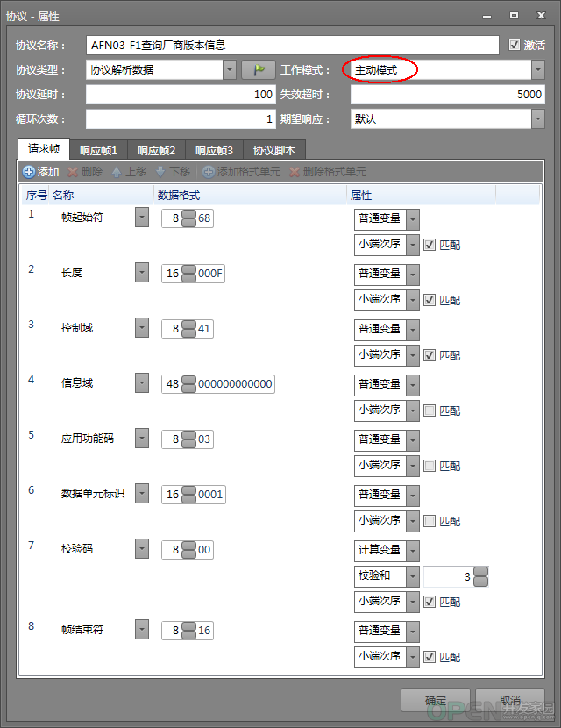Image resolution: width=561 pixels, height=728 pixels.
Task: Click the 0001 value of 数据单元标识
Action: pos(210,495)
